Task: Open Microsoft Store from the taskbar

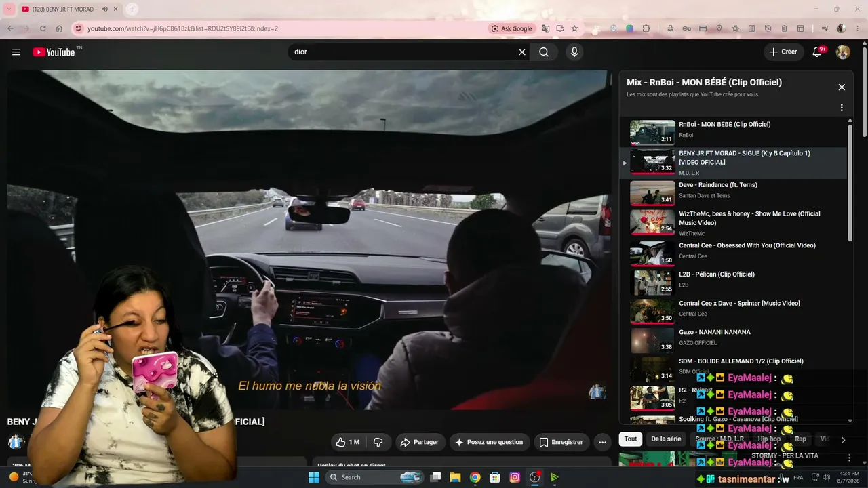Action: point(495,477)
